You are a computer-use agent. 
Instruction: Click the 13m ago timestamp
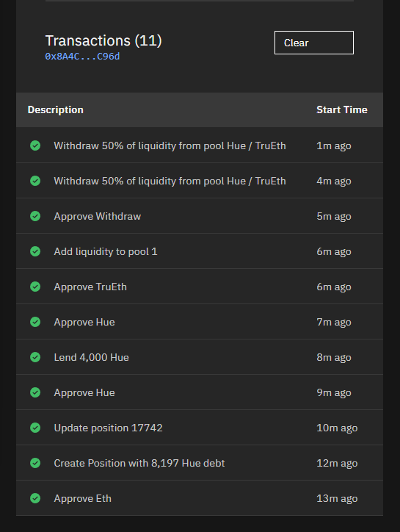(x=337, y=498)
